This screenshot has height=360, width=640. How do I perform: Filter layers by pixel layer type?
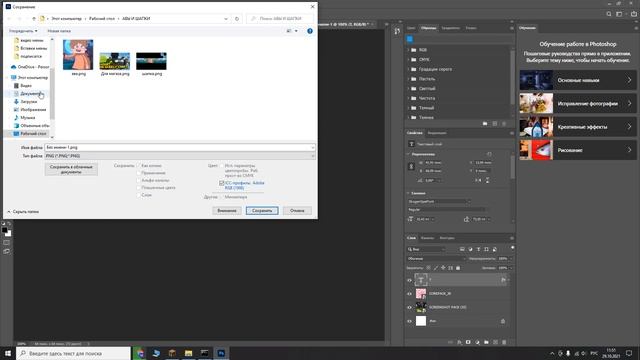pyautogui.click(x=462, y=249)
